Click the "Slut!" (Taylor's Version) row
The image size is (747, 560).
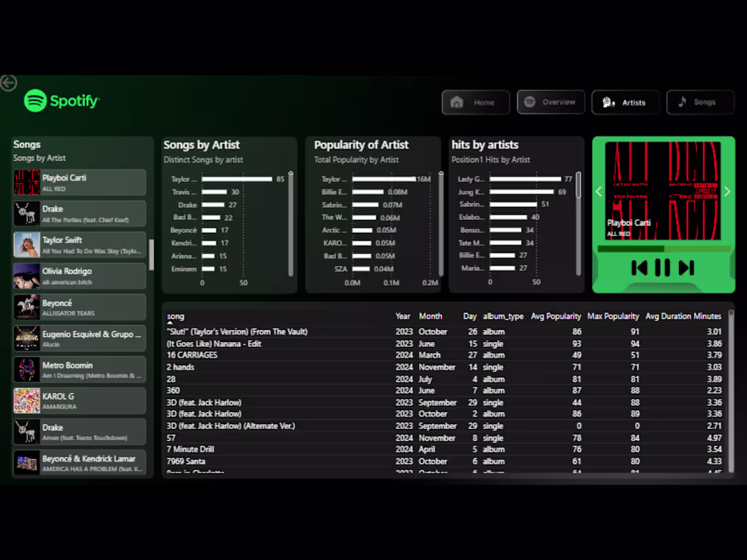tap(444, 331)
